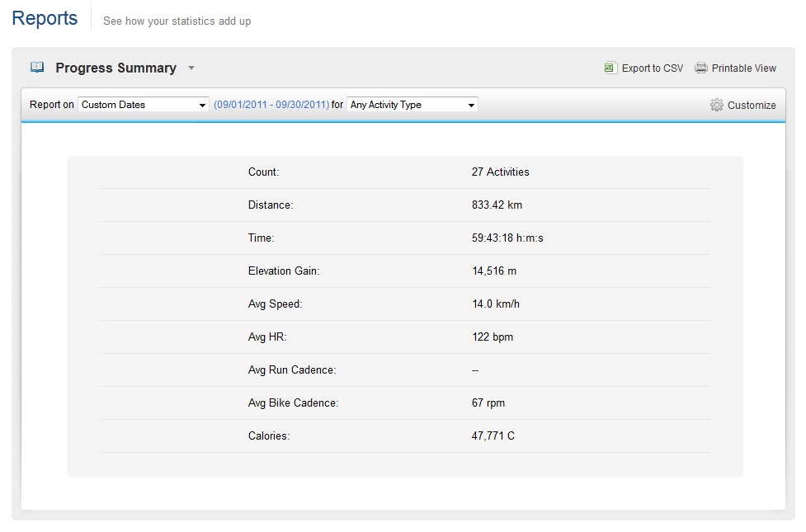The height and width of the screenshot is (532, 806).
Task: Click the 14.0 km/h average speed value
Action: point(496,304)
